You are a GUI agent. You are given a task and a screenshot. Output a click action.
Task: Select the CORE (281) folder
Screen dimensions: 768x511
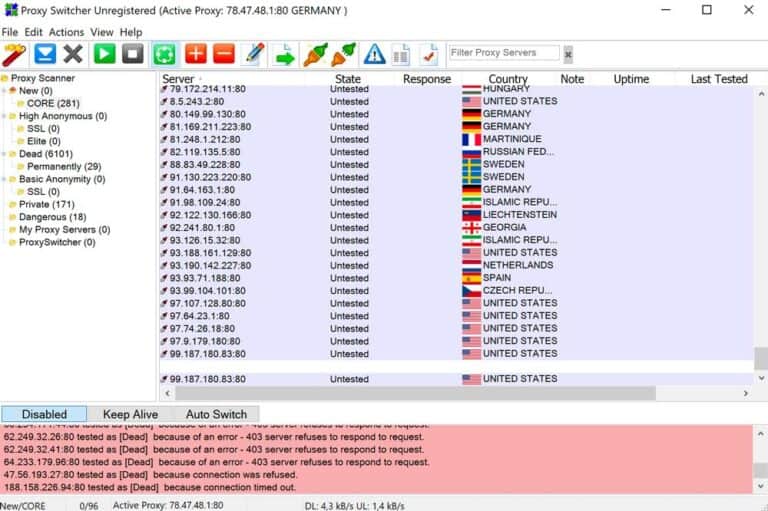tap(53, 103)
